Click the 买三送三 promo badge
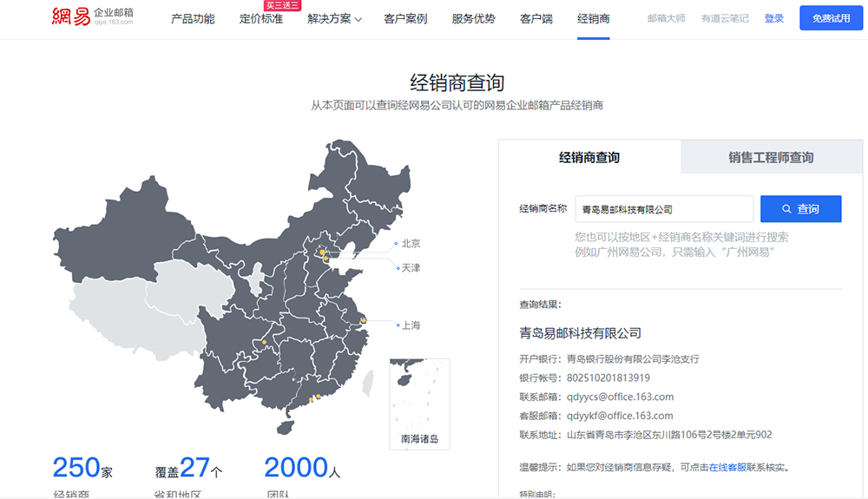This screenshot has height=499, width=868. coord(281,5)
